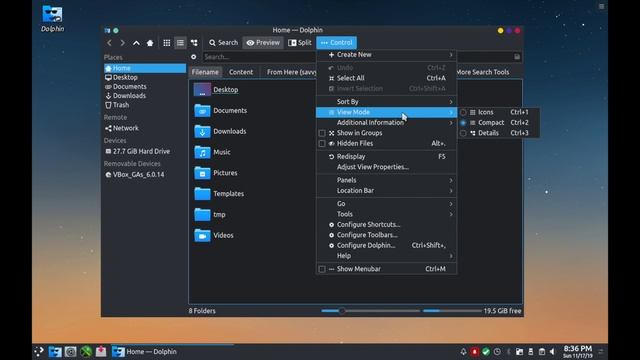Go up one folder level
The height and width of the screenshot is (360, 640).
tap(136, 43)
